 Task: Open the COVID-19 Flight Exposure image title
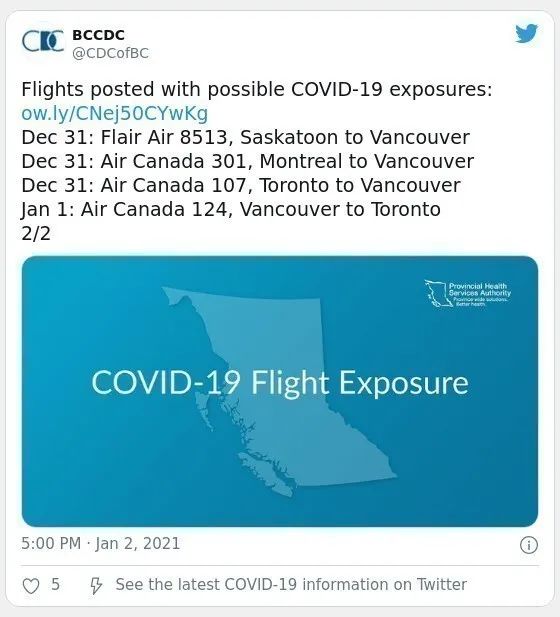[x=280, y=382]
